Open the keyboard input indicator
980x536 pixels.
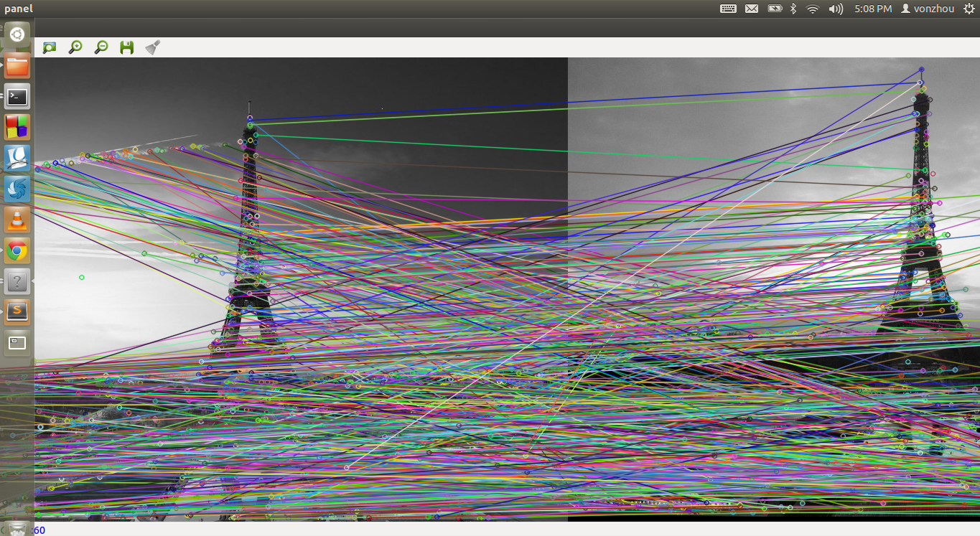tap(728, 9)
